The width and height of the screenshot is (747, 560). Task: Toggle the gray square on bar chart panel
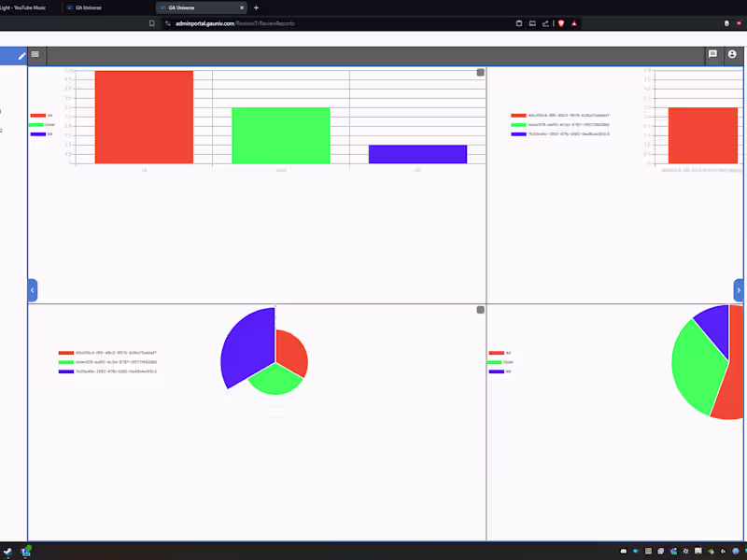480,73
